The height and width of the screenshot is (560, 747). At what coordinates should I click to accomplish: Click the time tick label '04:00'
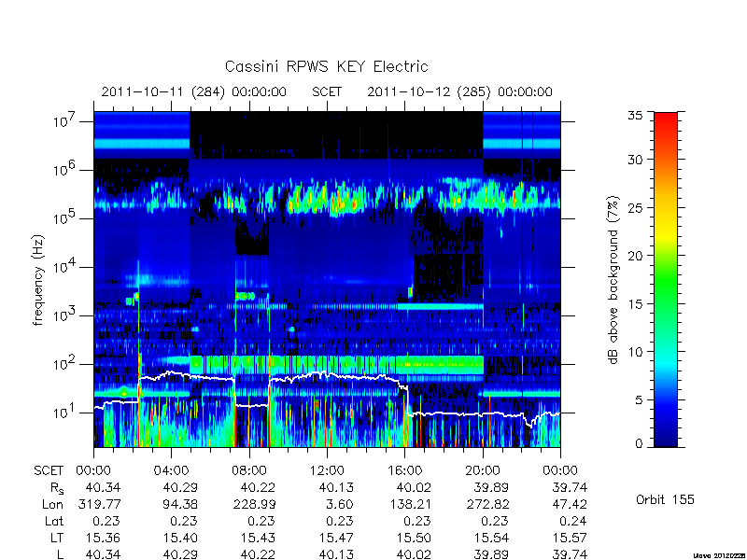pyautogui.click(x=171, y=470)
